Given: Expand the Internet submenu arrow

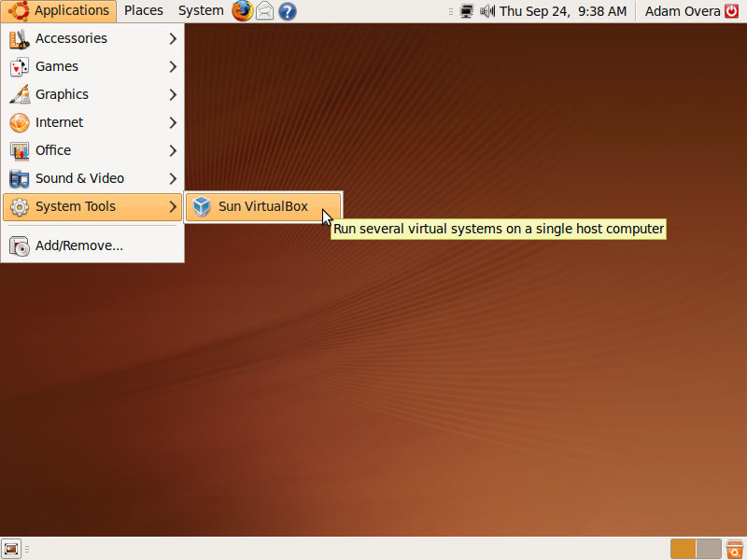Looking at the screenshot, I should tap(173, 122).
